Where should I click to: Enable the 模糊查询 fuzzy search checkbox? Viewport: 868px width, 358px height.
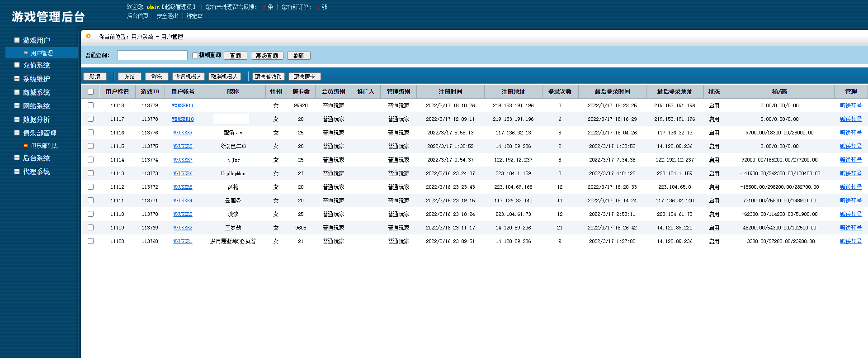pos(195,55)
